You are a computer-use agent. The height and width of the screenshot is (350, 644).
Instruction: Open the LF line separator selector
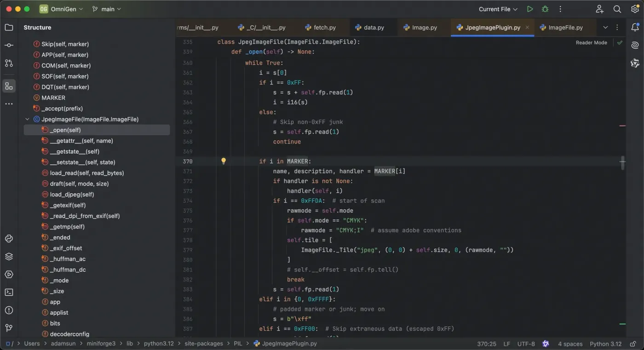[506, 344]
